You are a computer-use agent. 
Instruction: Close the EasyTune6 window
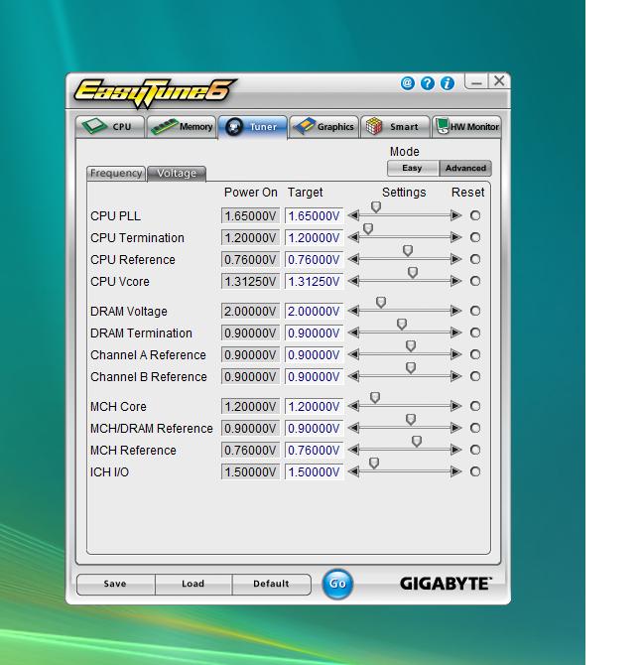[499, 81]
